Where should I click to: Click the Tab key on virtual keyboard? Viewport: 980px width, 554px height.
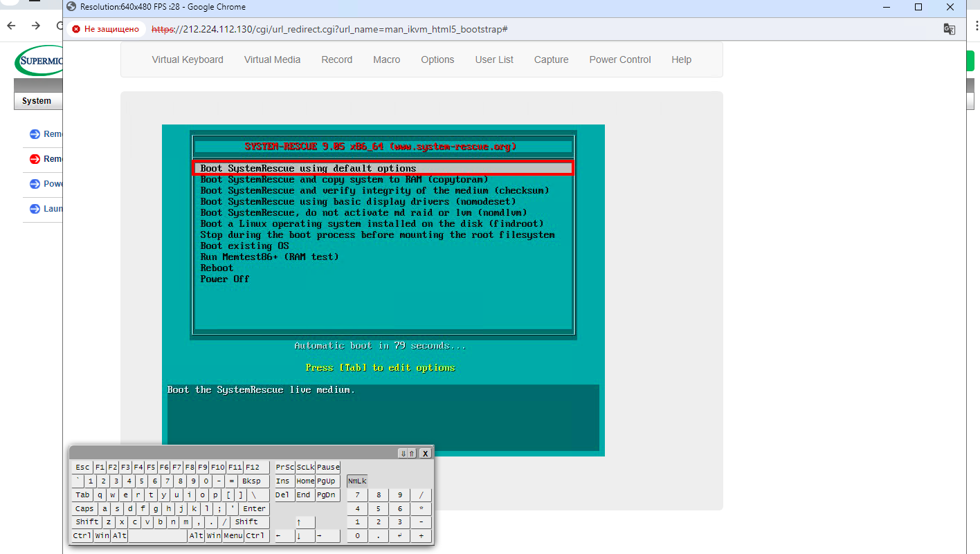(82, 495)
